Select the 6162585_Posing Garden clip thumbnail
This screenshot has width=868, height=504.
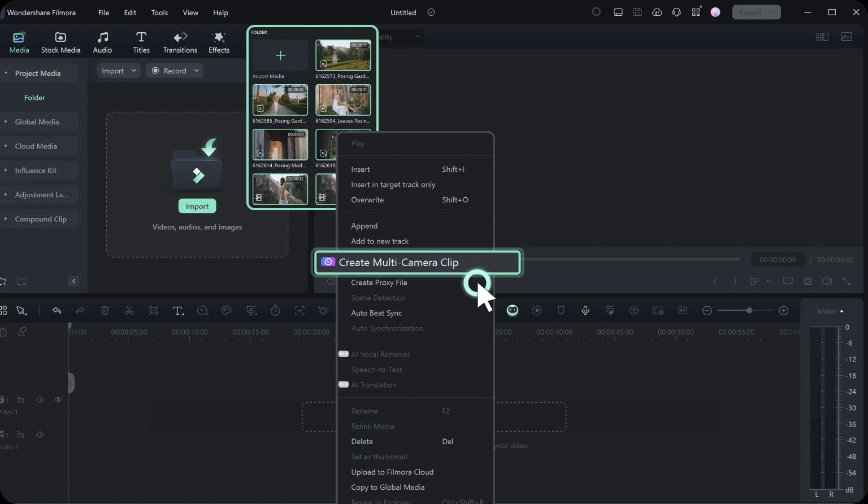coord(280,100)
